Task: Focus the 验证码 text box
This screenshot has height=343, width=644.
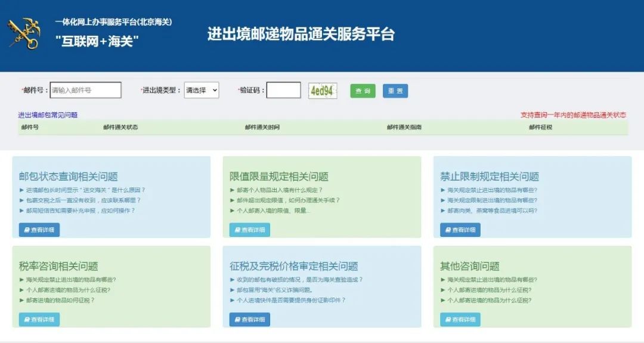Action: pos(283,90)
